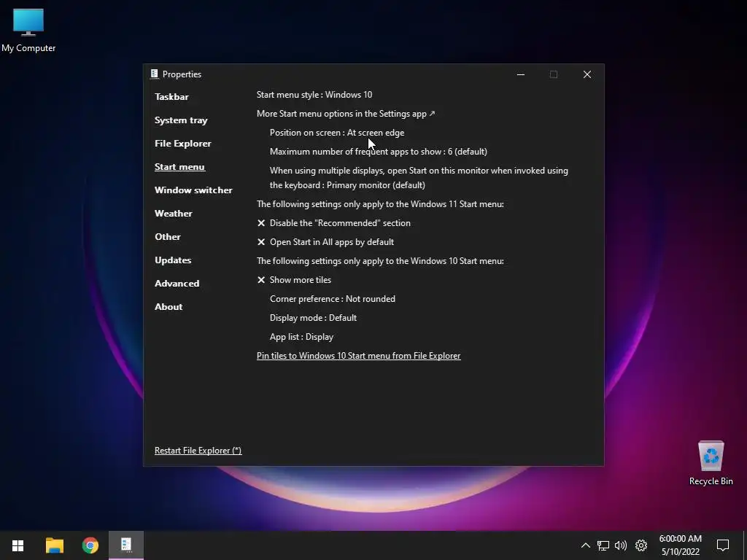Change App list Display setting
The height and width of the screenshot is (560, 747).
(301, 337)
